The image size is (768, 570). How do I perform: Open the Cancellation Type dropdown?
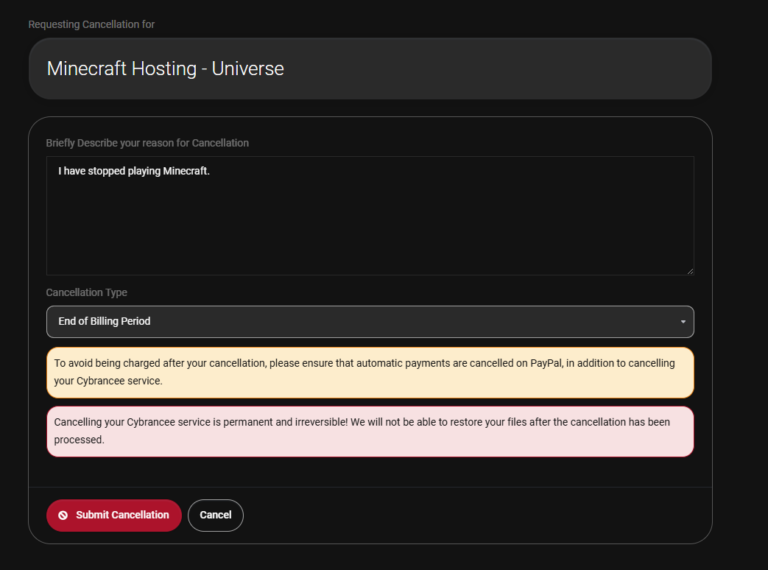tap(370, 322)
